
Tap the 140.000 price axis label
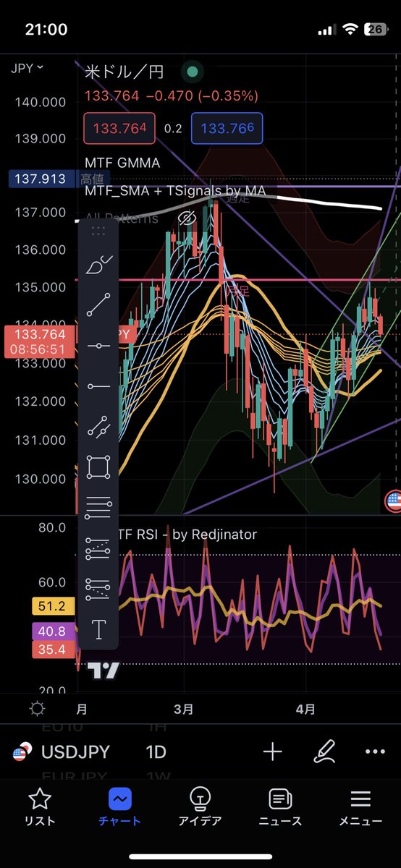pos(41,102)
